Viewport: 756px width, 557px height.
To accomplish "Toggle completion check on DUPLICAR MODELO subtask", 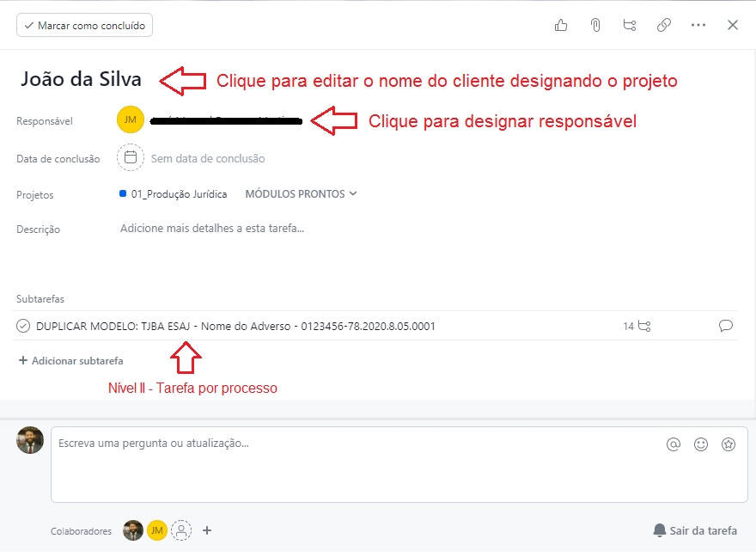I will pos(23,326).
